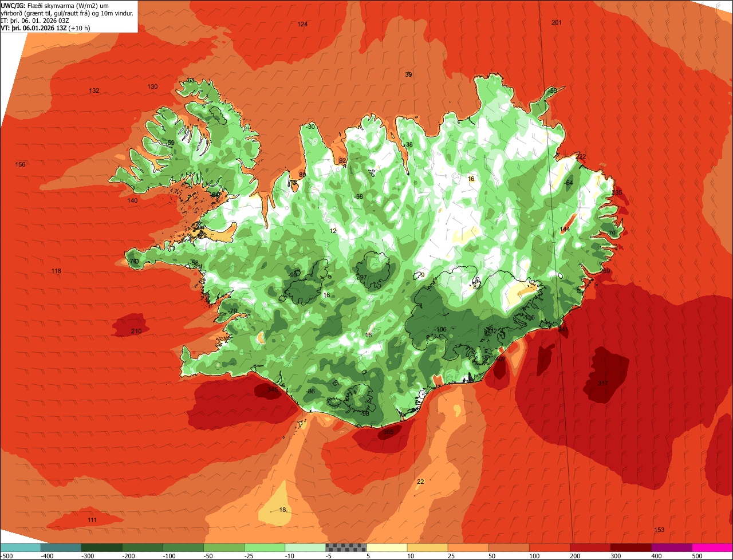733x560 pixels.
Task: Select the medium green -50 to -25 swatch
Action: (x=224, y=547)
